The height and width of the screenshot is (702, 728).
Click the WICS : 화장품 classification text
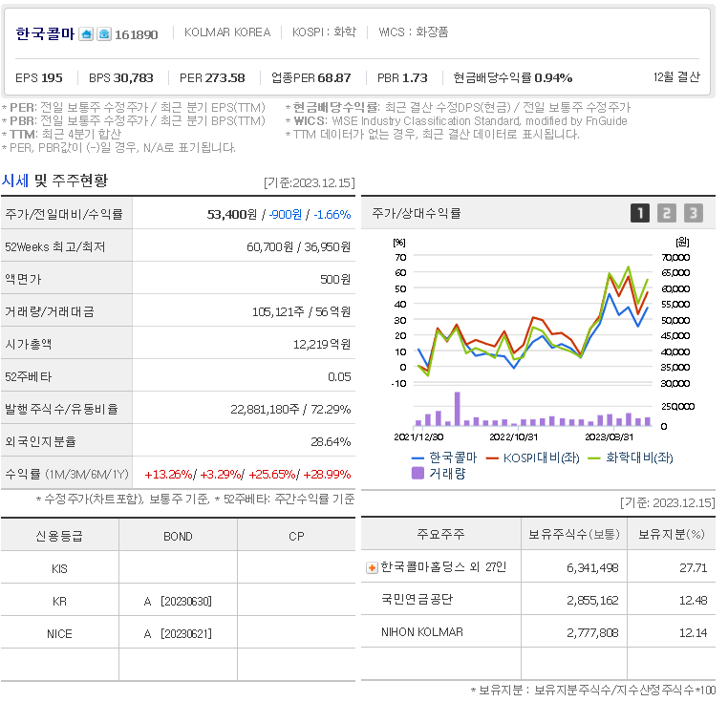click(x=414, y=32)
